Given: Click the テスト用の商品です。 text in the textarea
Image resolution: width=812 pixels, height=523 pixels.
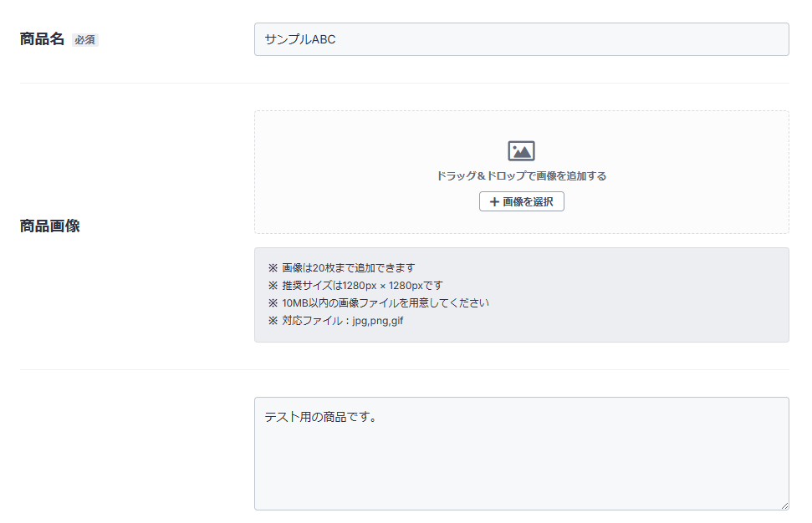Looking at the screenshot, I should (x=320, y=415).
